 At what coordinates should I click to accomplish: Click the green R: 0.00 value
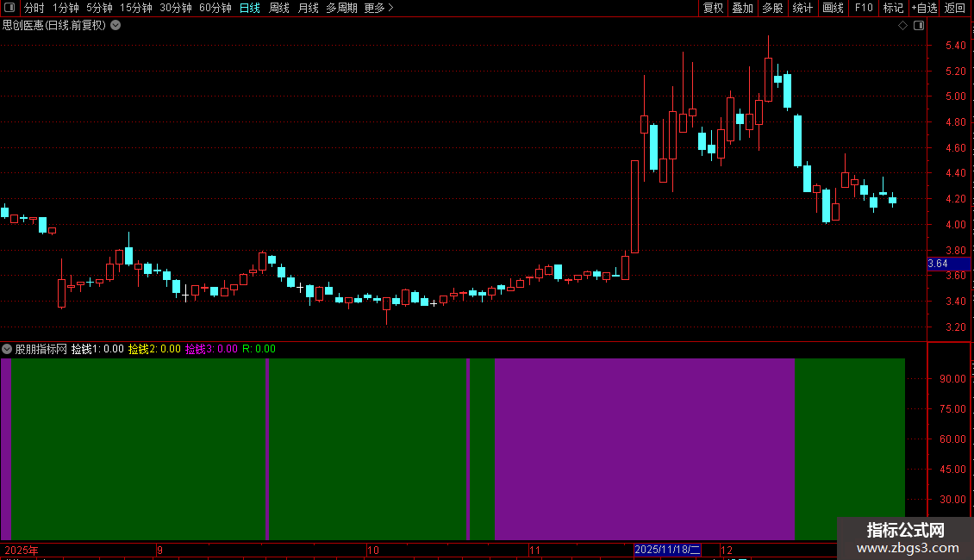[x=259, y=349]
